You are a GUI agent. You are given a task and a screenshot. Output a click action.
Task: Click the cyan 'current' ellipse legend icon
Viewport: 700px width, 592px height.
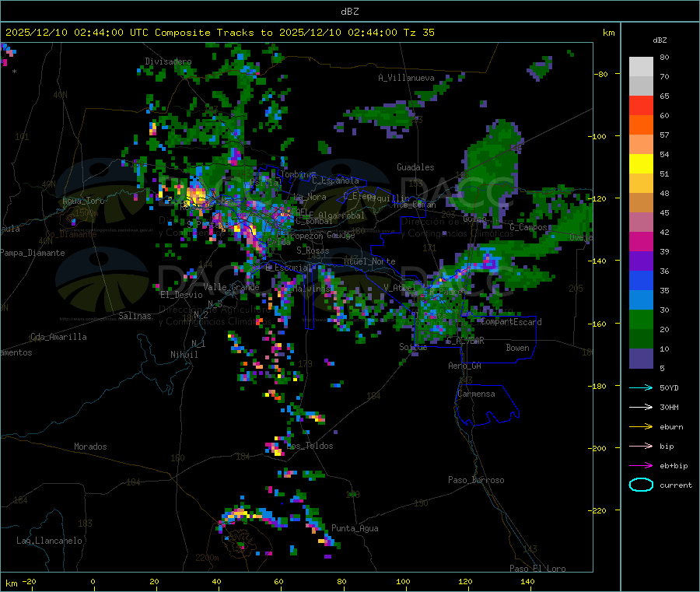click(641, 485)
